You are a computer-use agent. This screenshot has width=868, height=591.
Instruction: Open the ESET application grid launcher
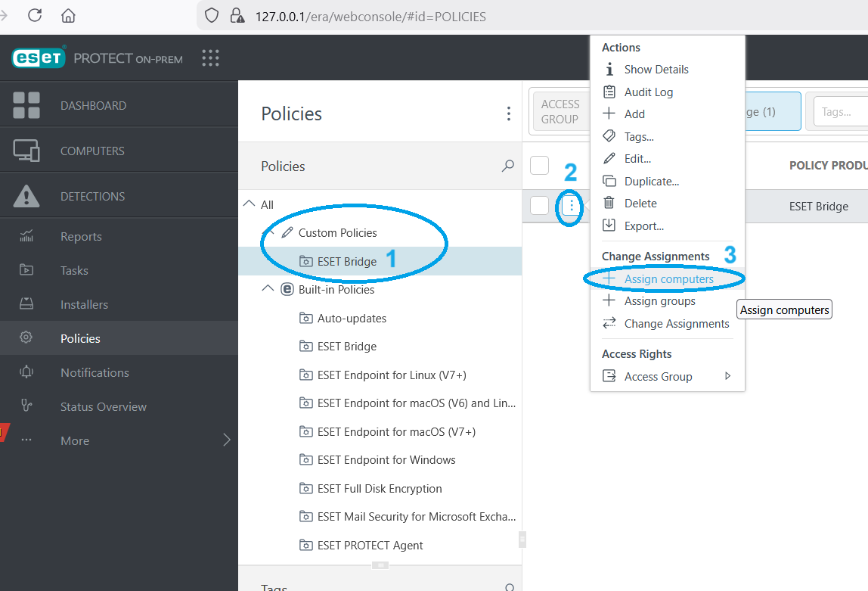pyautogui.click(x=210, y=58)
